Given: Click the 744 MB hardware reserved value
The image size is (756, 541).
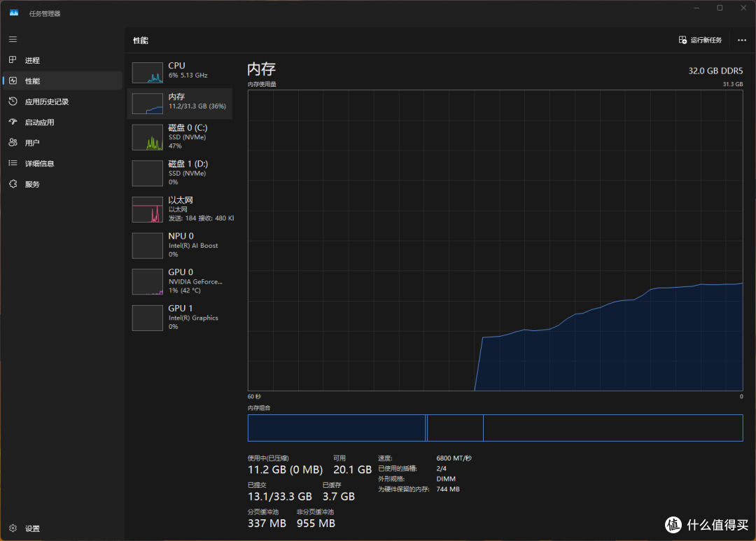Looking at the screenshot, I should click(x=448, y=489).
